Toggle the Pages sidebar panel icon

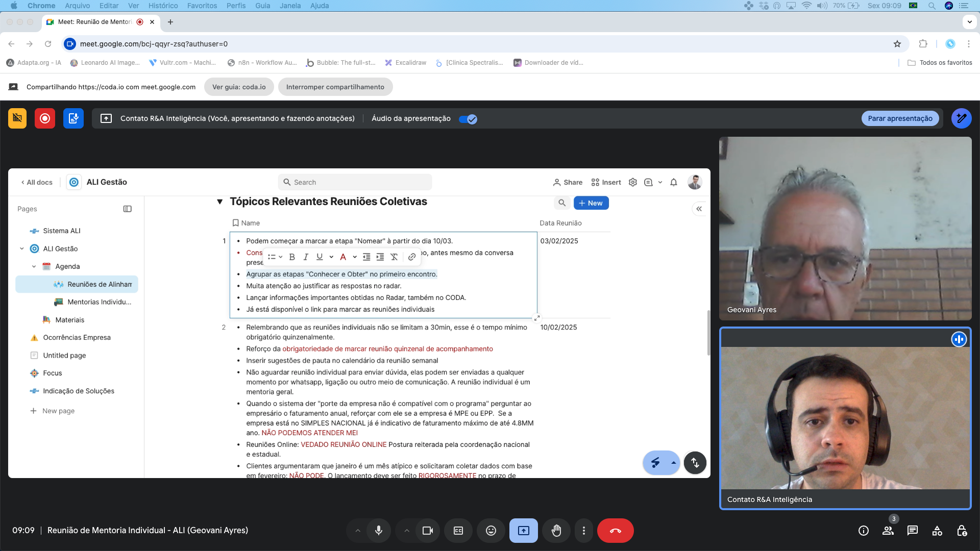127,209
